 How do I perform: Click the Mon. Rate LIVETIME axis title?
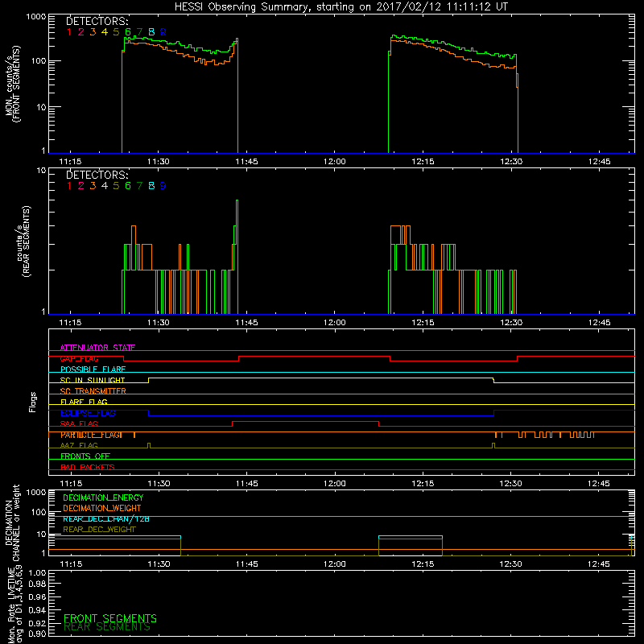[15, 604]
